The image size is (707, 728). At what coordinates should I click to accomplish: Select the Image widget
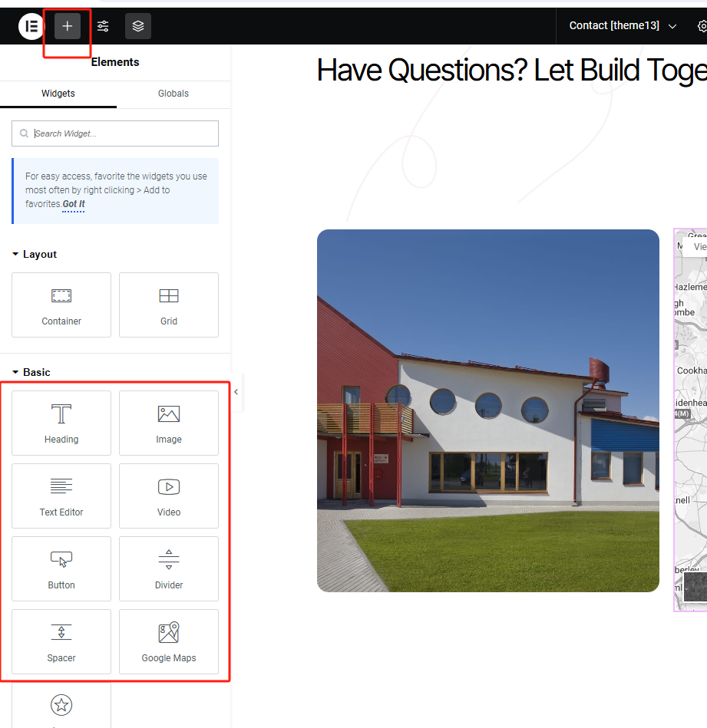coord(169,423)
